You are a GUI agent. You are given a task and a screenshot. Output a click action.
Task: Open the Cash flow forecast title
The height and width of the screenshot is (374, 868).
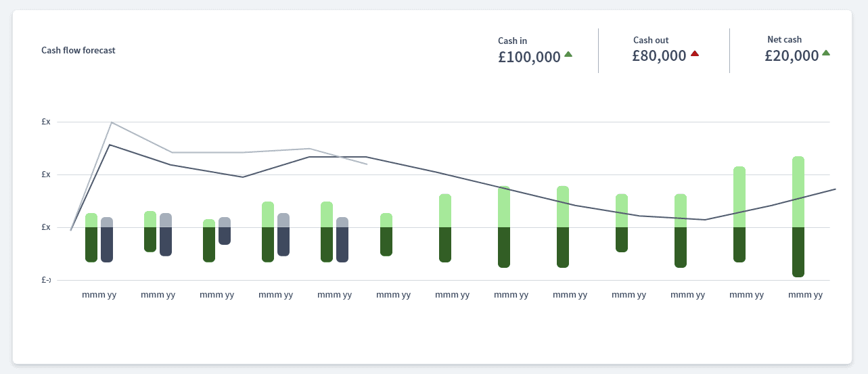78,50
